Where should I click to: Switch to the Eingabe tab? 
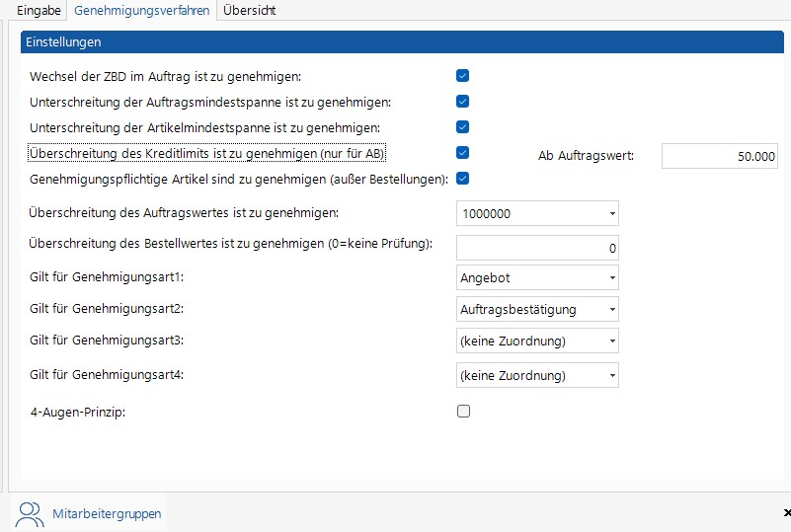coord(39,11)
